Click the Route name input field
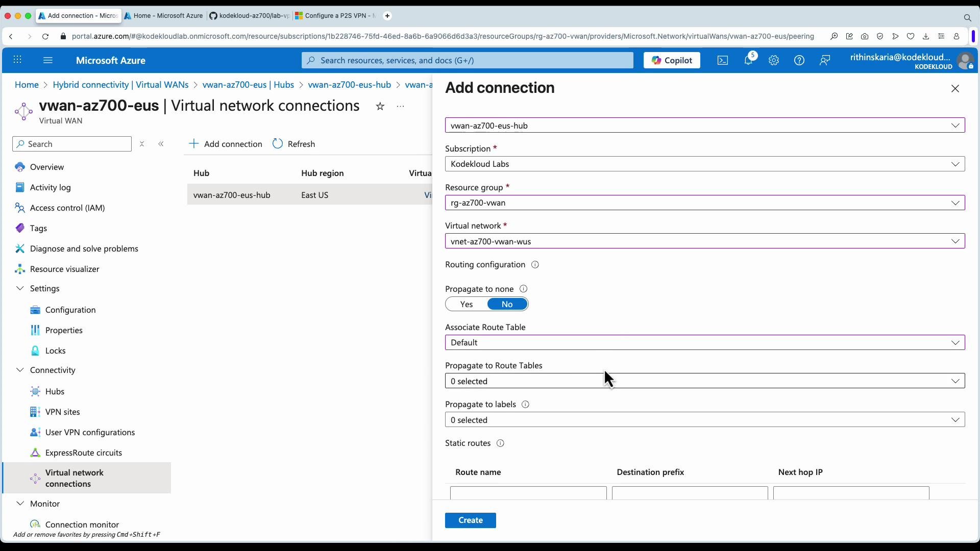This screenshot has width=980, height=551. (528, 493)
